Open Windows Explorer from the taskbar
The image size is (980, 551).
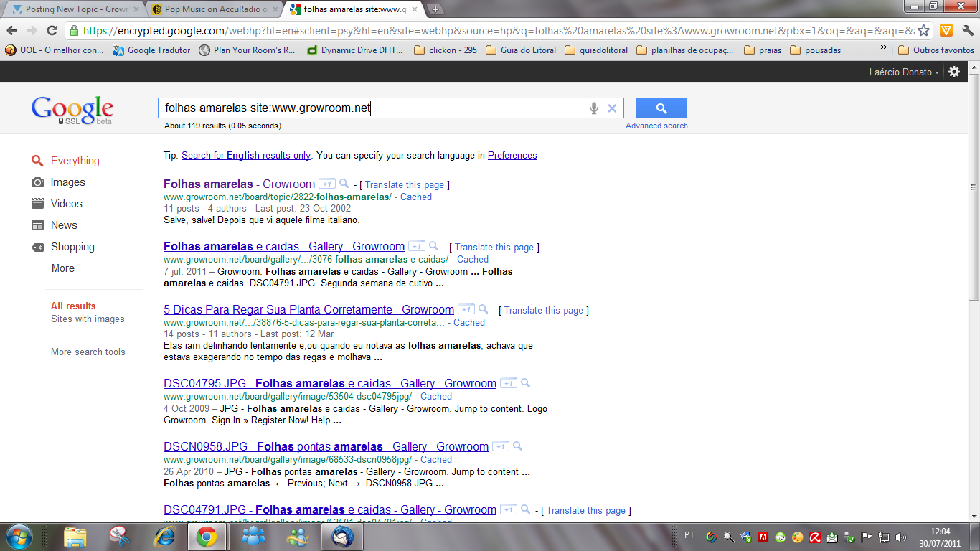[x=75, y=537]
